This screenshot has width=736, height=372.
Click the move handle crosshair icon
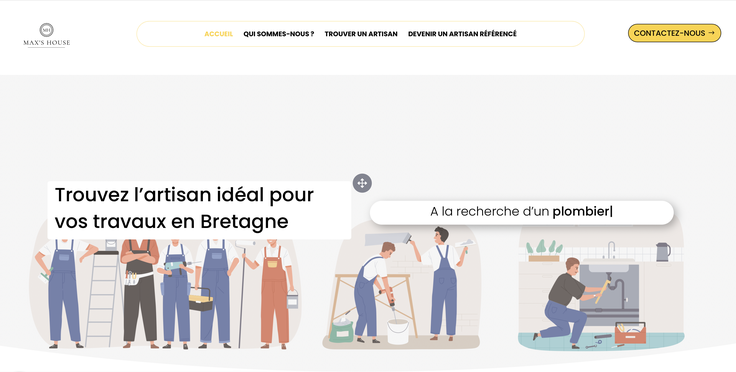[x=362, y=183]
